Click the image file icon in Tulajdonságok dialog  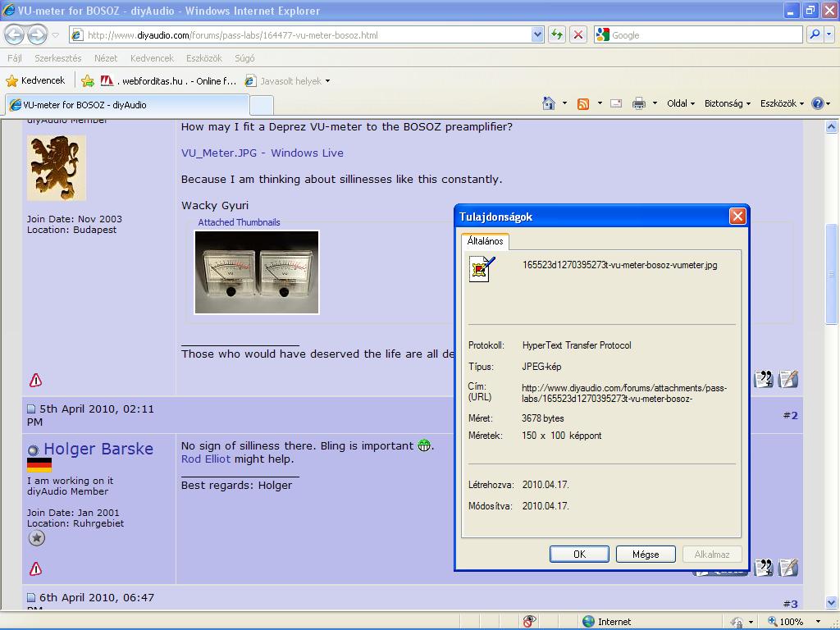click(482, 269)
